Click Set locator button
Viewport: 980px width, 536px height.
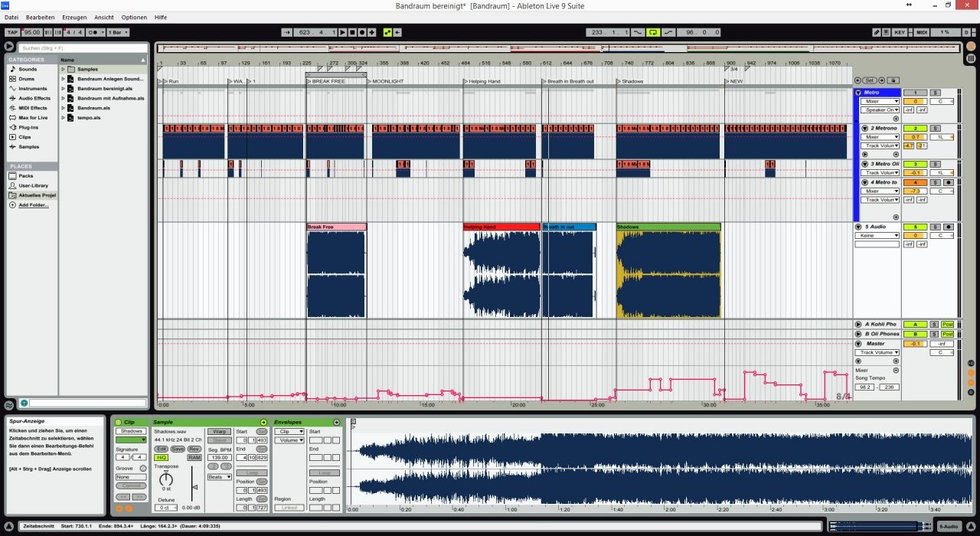[x=870, y=80]
